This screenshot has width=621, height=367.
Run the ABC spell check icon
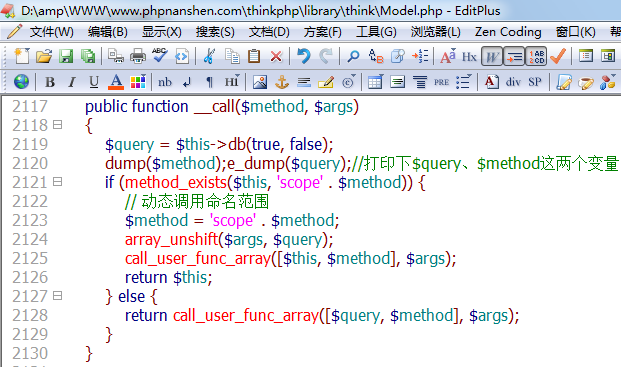pyautogui.click(x=160, y=56)
